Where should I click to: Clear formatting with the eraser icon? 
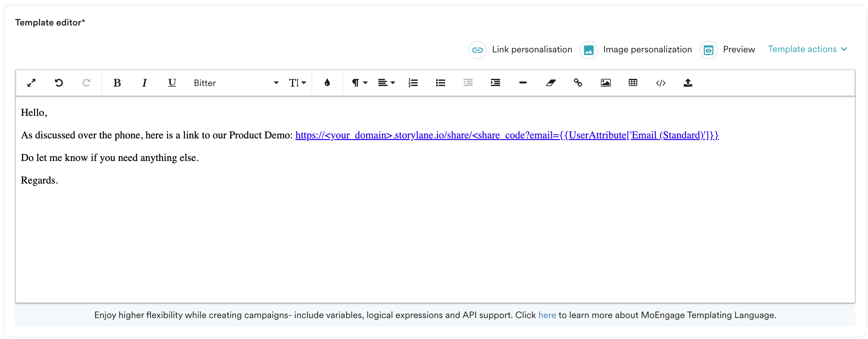coord(550,83)
